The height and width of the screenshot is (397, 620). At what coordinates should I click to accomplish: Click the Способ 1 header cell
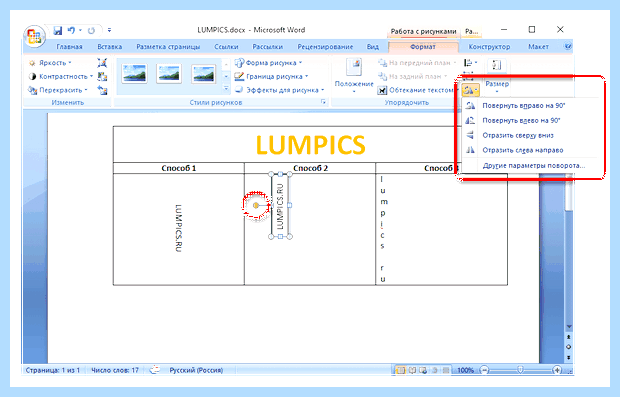(x=179, y=168)
